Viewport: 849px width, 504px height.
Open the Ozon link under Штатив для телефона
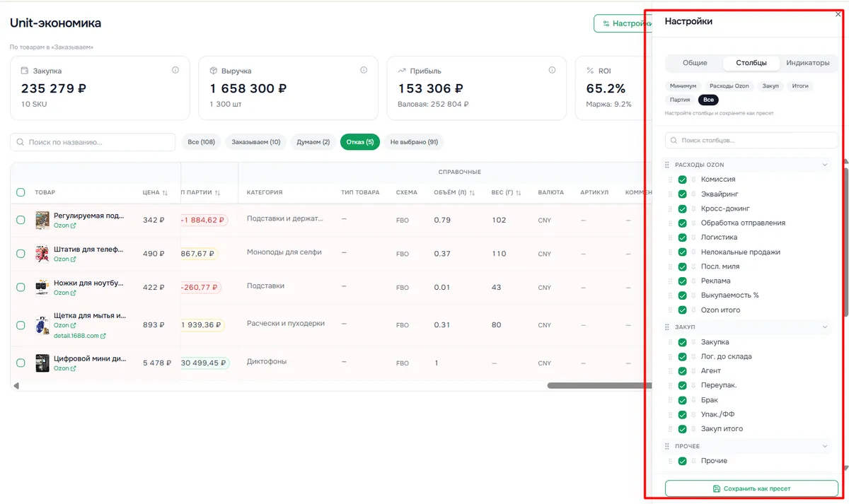65,259
